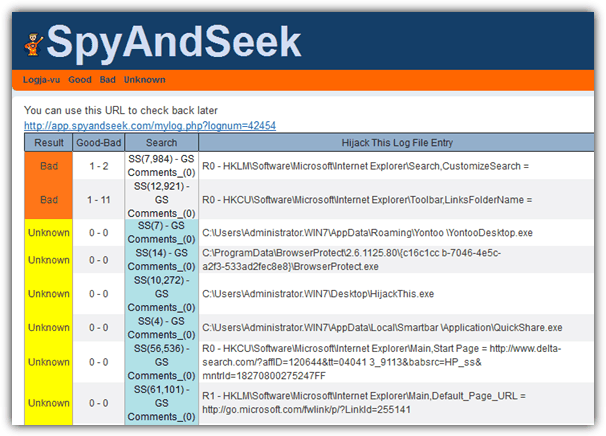Click the Good-Bad column header
This screenshot has width=606, height=436.
(99, 143)
